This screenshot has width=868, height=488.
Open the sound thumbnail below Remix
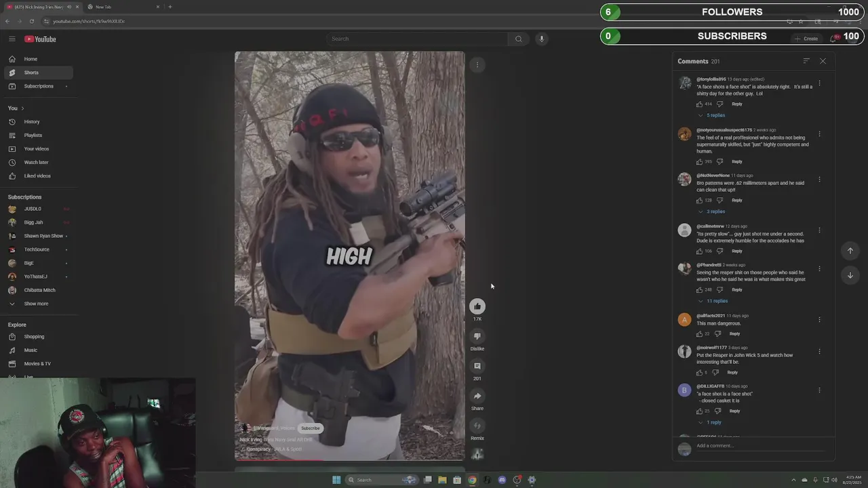(477, 454)
